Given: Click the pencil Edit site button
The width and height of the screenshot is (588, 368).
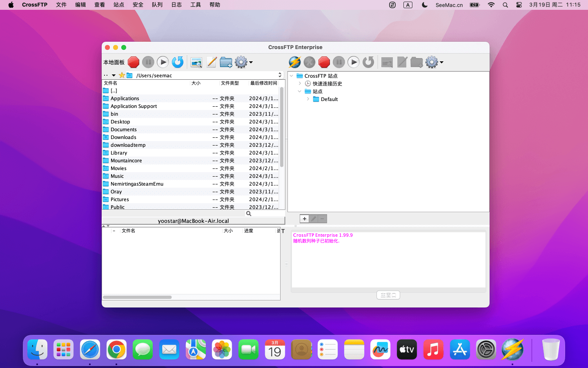Looking at the screenshot, I should (314, 219).
